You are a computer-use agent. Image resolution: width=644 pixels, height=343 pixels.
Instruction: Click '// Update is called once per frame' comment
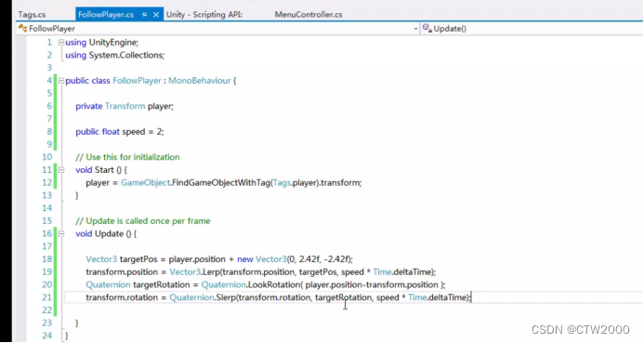(143, 220)
